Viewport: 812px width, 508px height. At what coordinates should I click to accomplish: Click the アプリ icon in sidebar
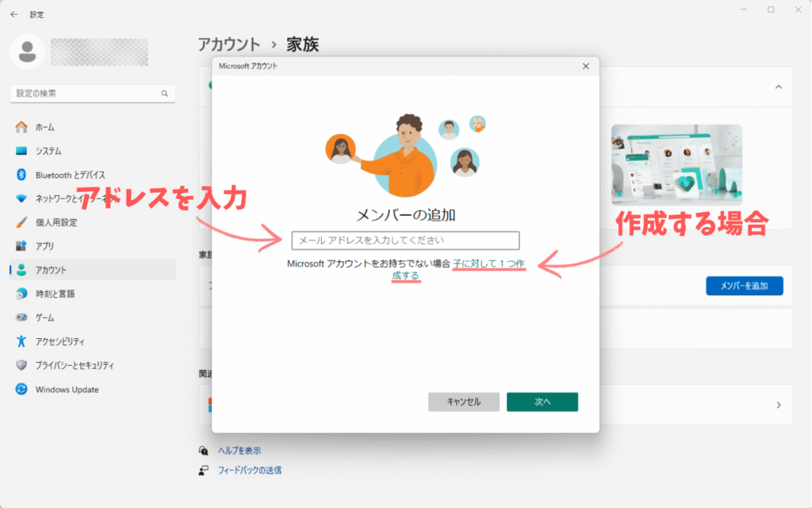point(21,246)
